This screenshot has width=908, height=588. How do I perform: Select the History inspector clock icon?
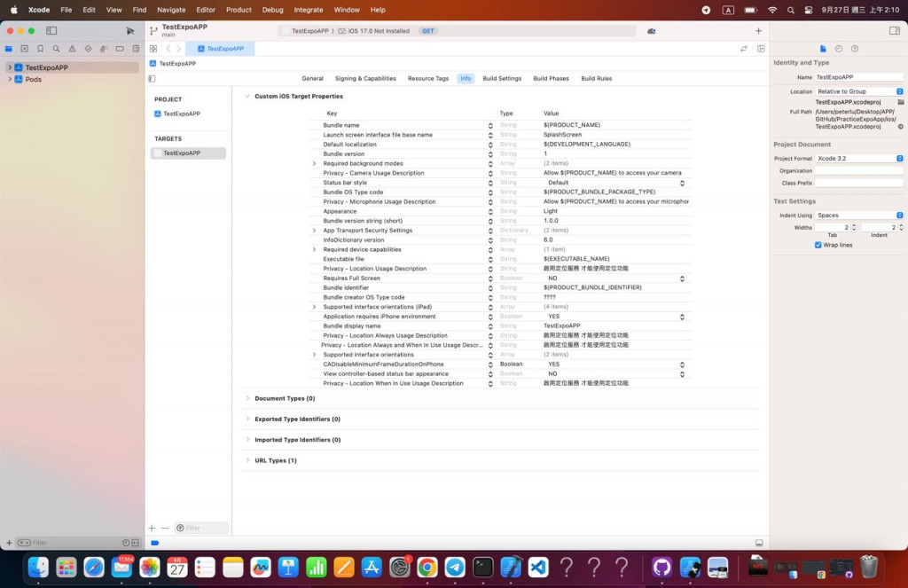pos(839,49)
